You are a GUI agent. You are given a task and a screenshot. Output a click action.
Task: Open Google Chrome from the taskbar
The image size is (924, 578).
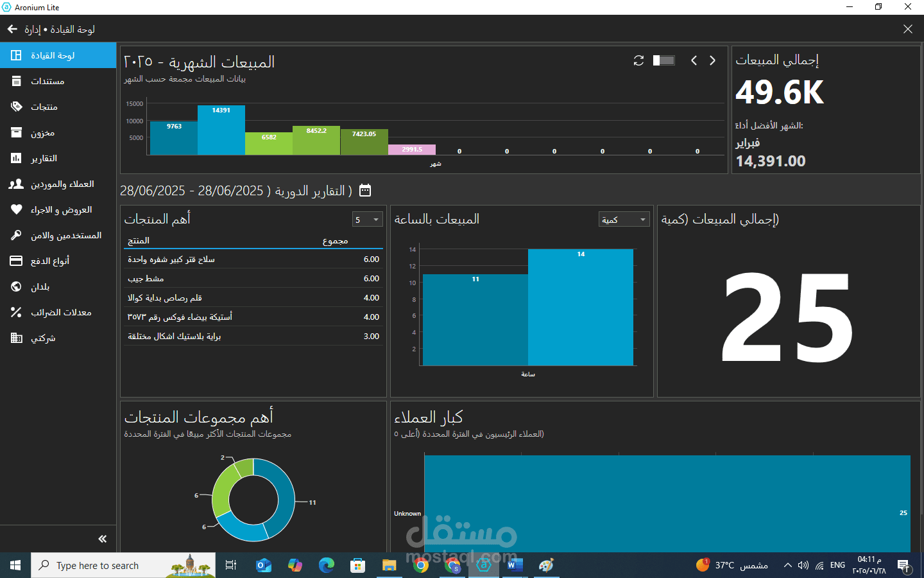tap(421, 565)
